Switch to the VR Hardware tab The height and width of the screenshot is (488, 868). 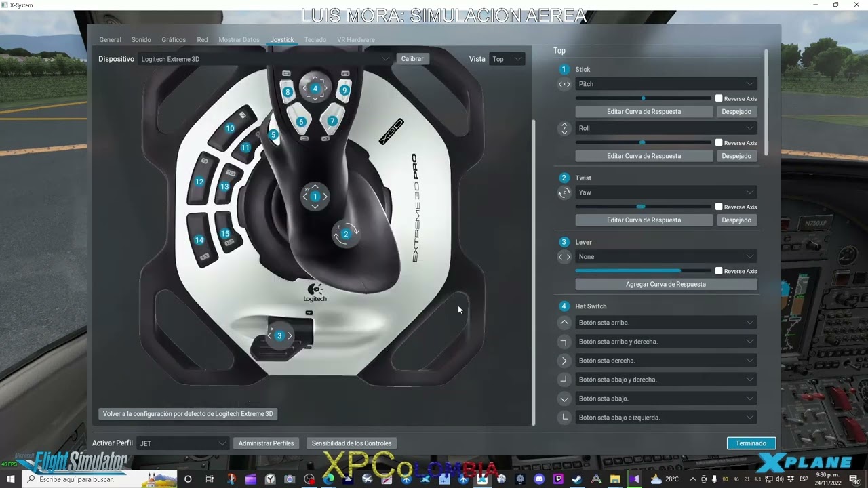click(356, 40)
